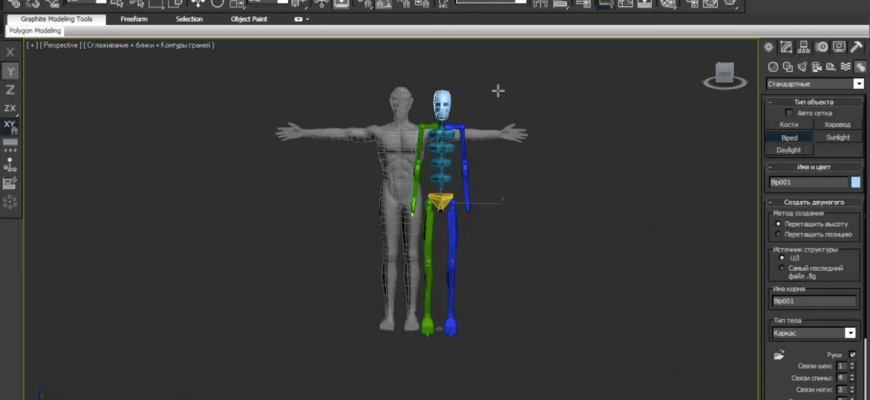
Task: Open the Display command panel tab
Action: 839,47
